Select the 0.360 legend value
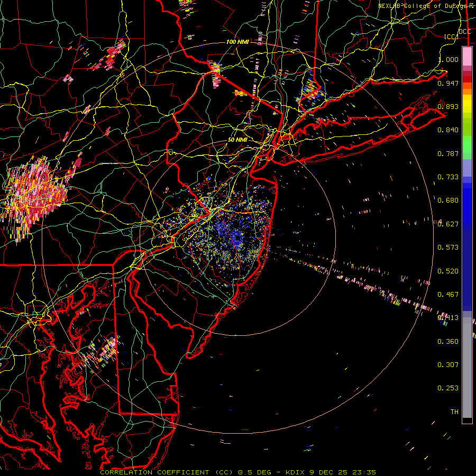The height and width of the screenshot is (476, 476). click(448, 342)
